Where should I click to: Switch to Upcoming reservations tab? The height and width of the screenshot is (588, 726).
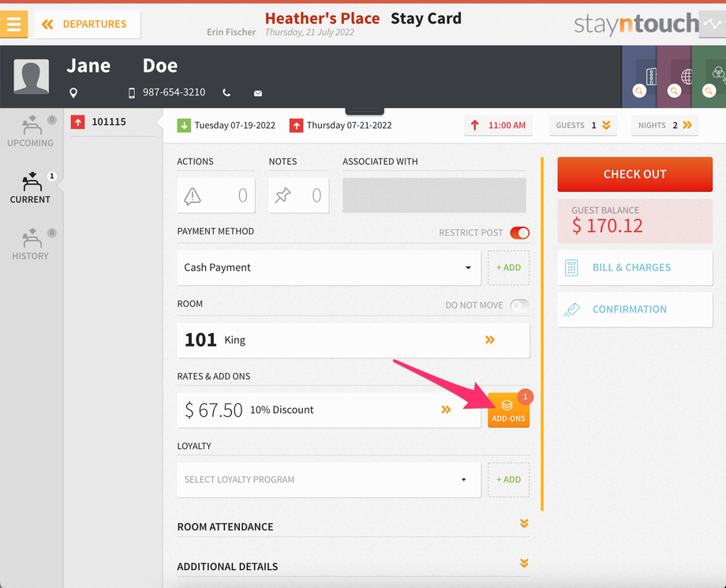point(31,132)
